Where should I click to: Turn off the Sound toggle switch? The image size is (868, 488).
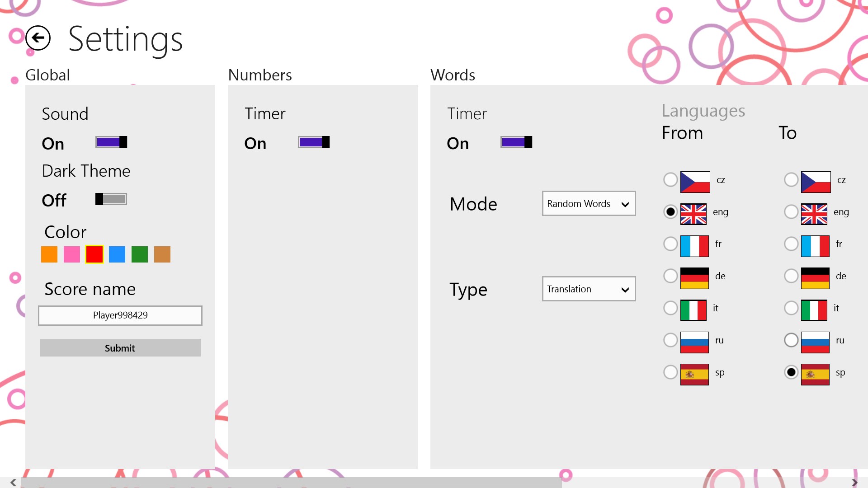click(x=111, y=142)
